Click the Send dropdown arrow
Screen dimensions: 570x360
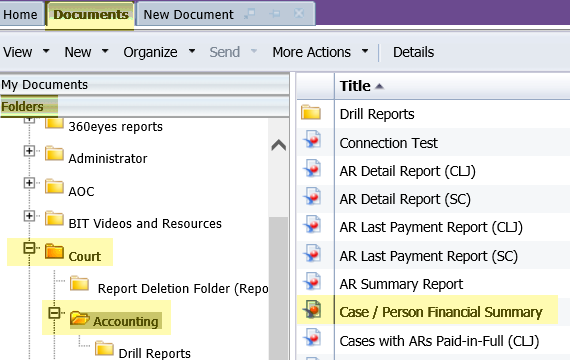[254, 51]
